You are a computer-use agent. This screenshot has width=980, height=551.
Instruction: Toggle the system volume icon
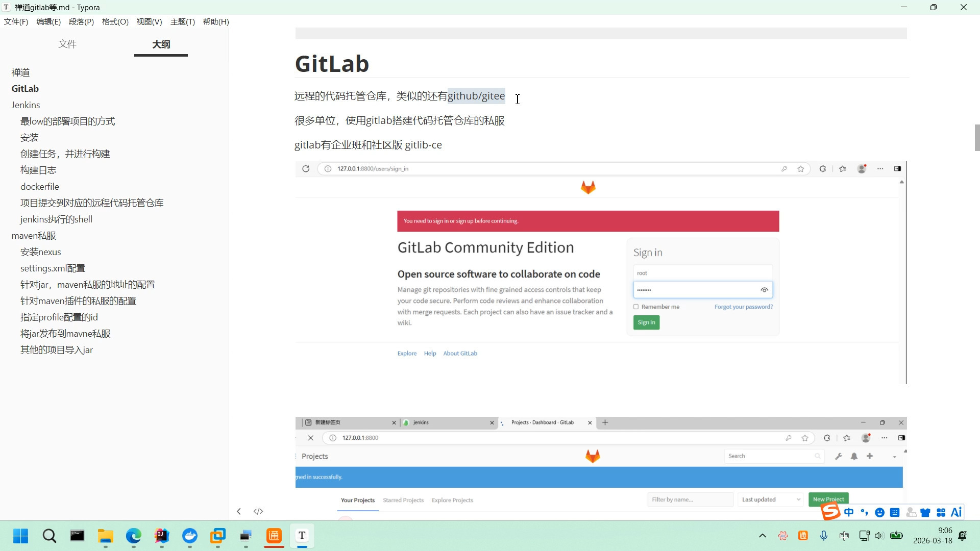[x=878, y=536]
